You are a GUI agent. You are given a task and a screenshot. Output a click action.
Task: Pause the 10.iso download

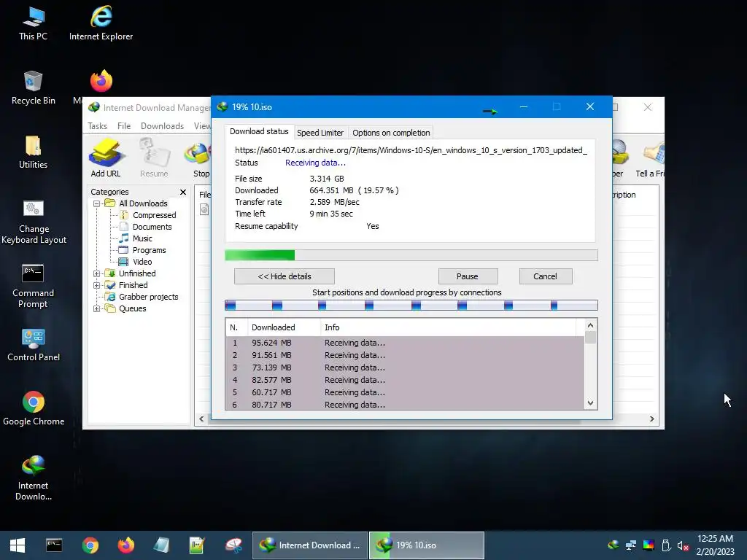(468, 276)
